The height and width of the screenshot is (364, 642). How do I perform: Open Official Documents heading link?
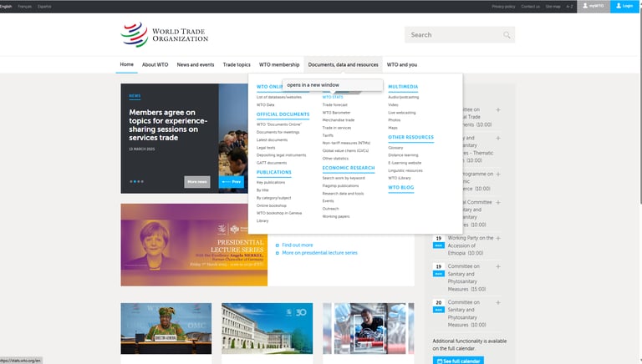(x=283, y=114)
